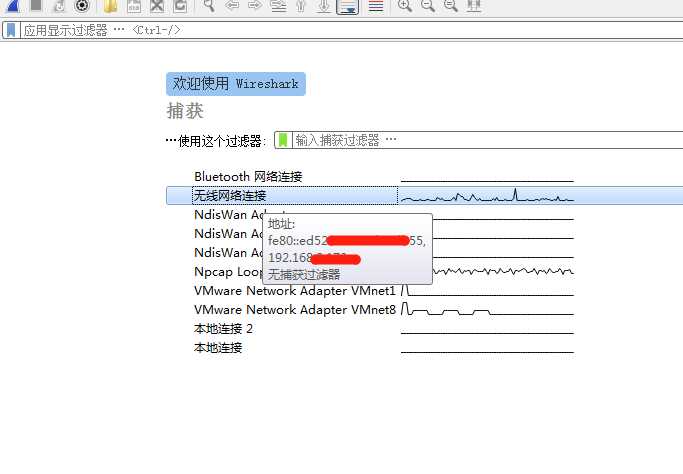Click the 捕获 heading
Screen dimensions: 683x474
(185, 111)
